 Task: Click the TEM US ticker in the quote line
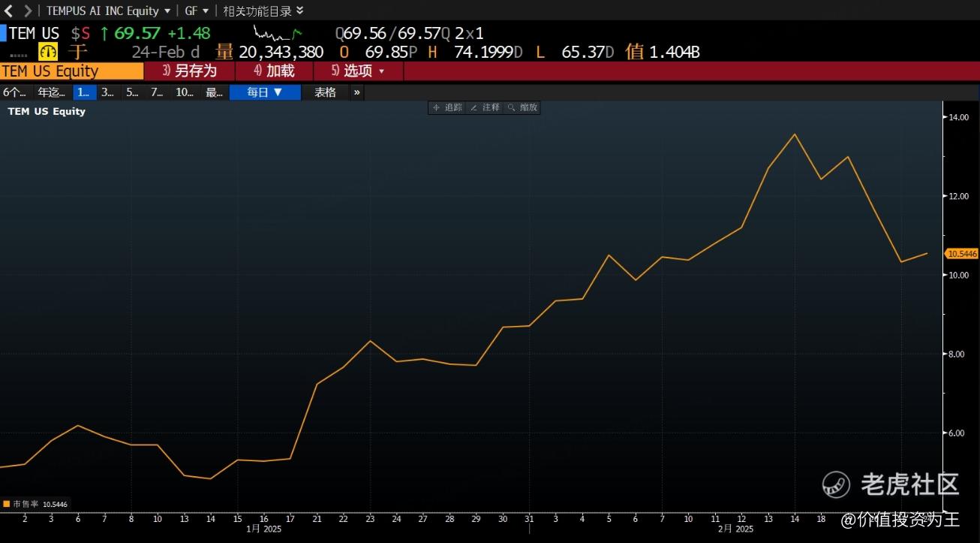tap(34, 33)
